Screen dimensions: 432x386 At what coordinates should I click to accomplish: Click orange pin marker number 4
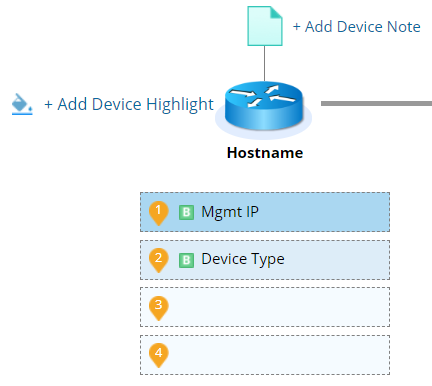click(x=158, y=356)
